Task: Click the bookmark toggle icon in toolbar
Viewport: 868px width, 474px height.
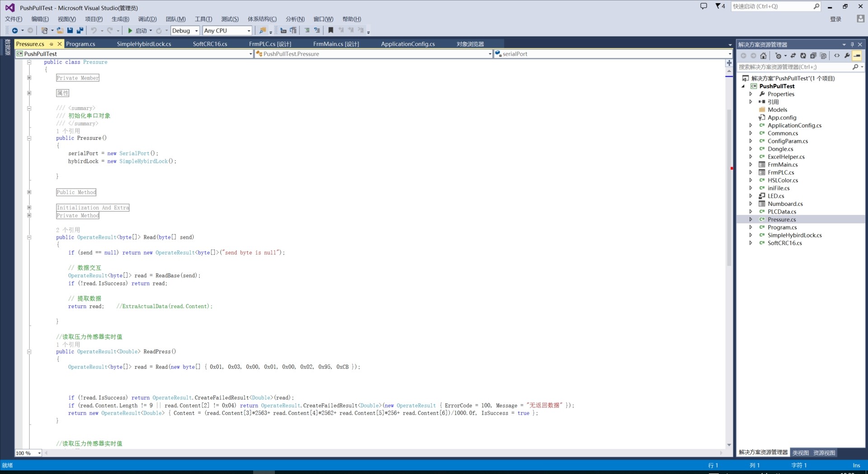Action: [x=330, y=30]
